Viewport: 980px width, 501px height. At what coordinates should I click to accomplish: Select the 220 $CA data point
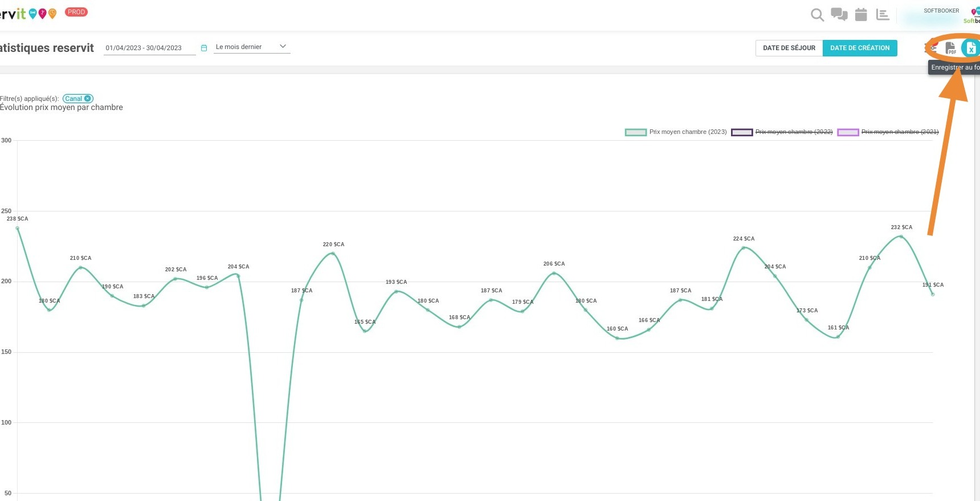(333, 253)
